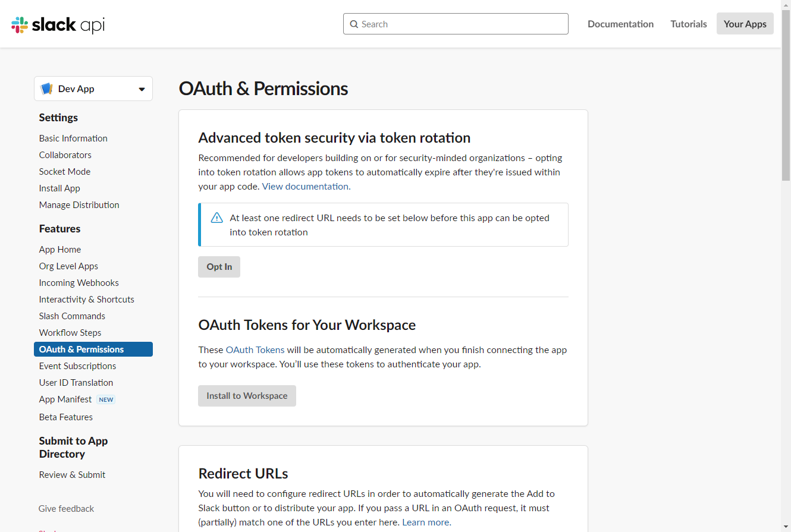Click the Dev App notebook icon

point(46,89)
